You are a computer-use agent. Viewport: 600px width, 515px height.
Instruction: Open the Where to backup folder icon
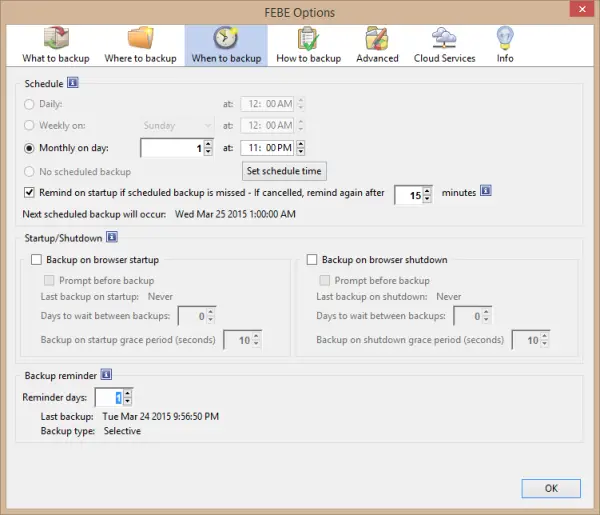(140, 38)
